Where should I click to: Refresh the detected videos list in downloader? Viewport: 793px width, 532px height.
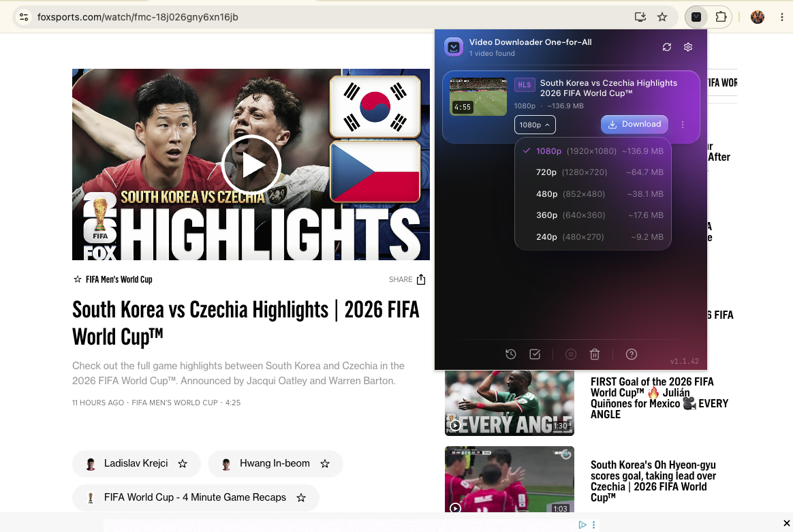click(x=666, y=47)
